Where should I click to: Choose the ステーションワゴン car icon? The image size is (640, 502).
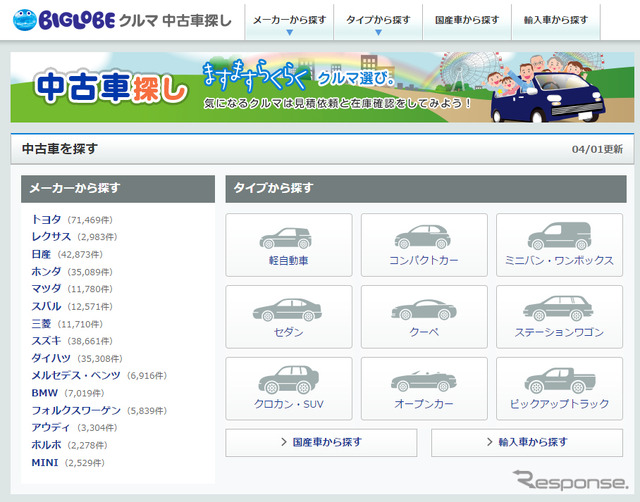(558, 308)
